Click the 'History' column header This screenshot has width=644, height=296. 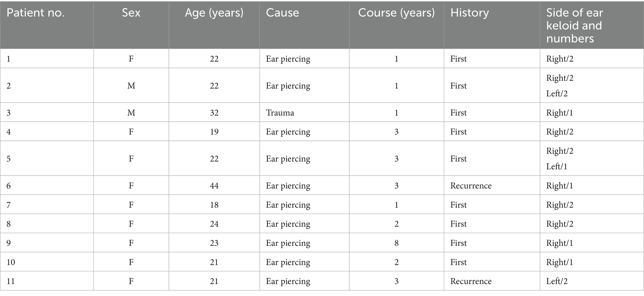point(470,13)
